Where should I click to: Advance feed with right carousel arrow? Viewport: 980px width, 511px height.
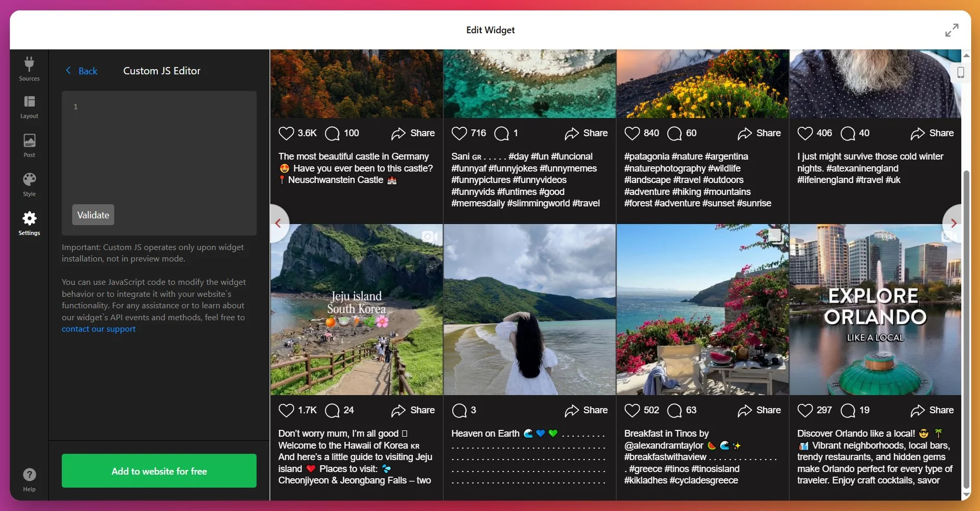(x=953, y=224)
